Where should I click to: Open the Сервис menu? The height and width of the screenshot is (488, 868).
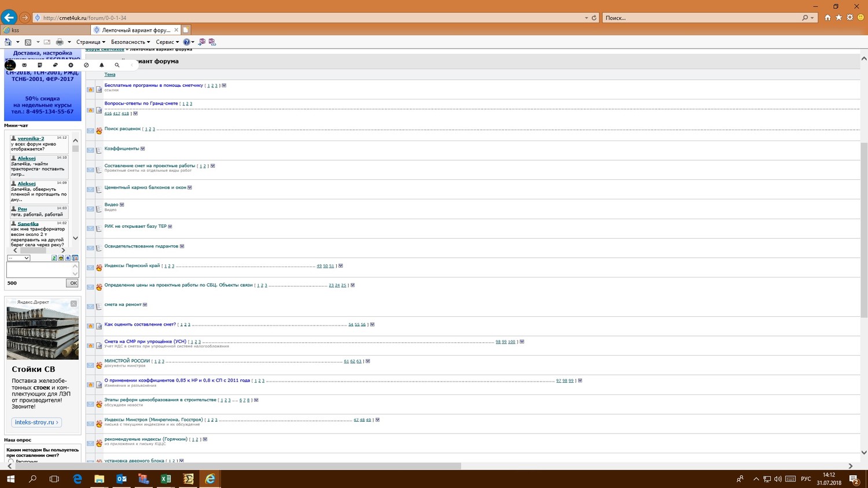tap(167, 42)
